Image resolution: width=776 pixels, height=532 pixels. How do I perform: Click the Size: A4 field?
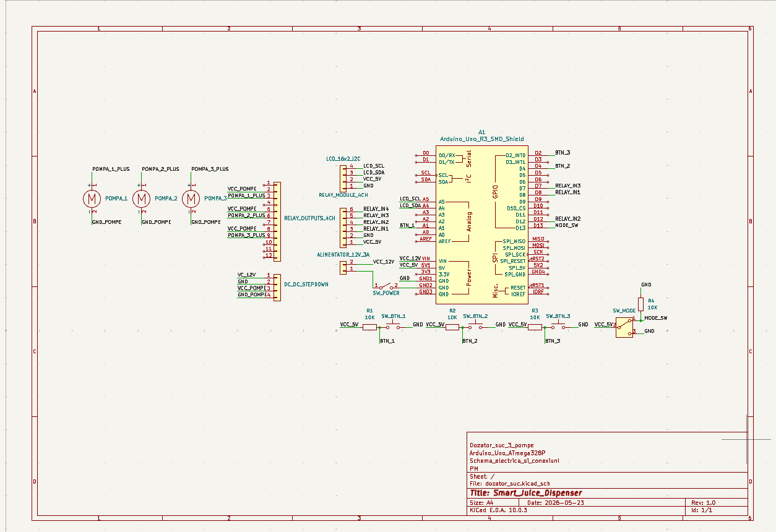[481, 503]
